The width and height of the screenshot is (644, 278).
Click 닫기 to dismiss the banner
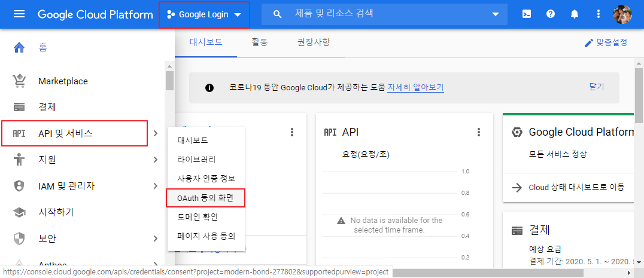[x=597, y=87]
